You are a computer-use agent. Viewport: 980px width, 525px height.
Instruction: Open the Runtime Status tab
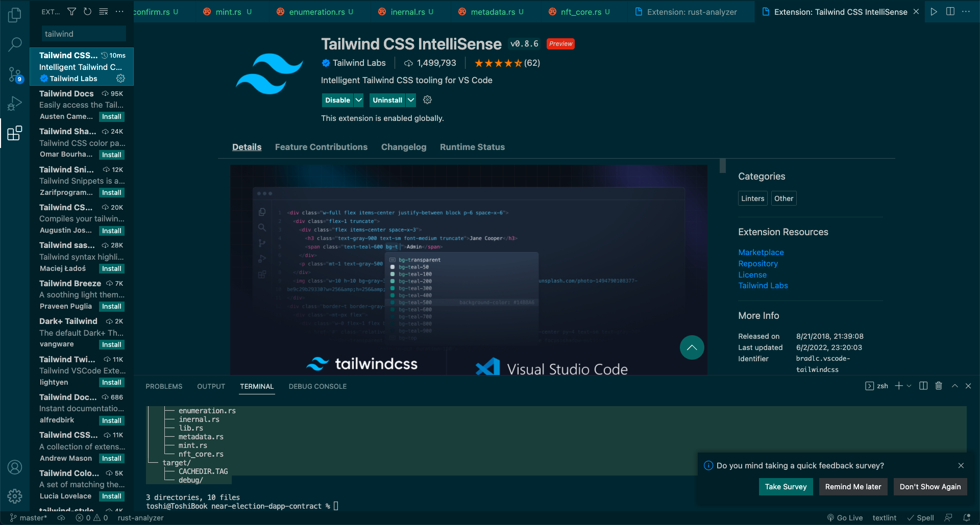[472, 147]
